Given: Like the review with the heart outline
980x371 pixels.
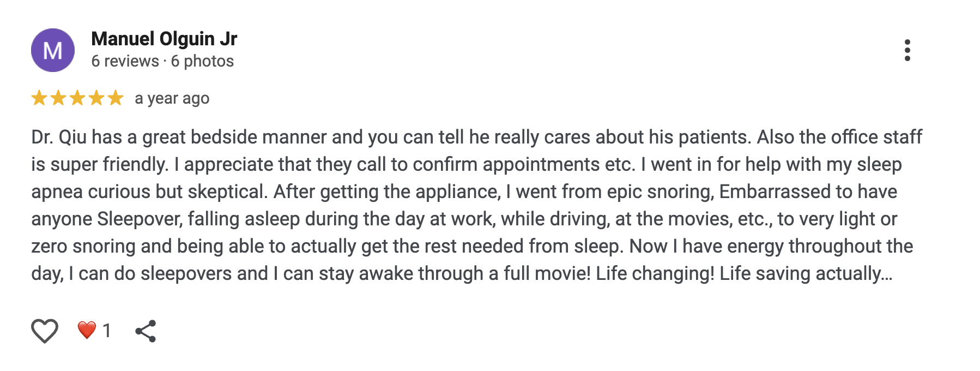Looking at the screenshot, I should point(44,331).
